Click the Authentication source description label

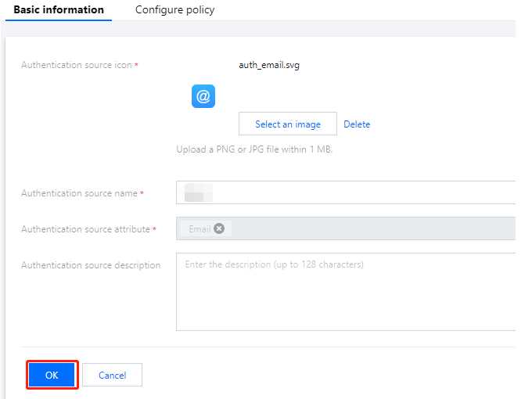point(91,265)
